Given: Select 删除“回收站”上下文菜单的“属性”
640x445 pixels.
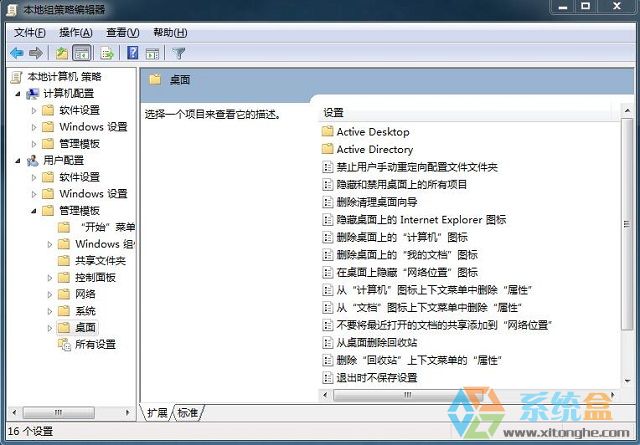Looking at the screenshot, I should (412, 360).
